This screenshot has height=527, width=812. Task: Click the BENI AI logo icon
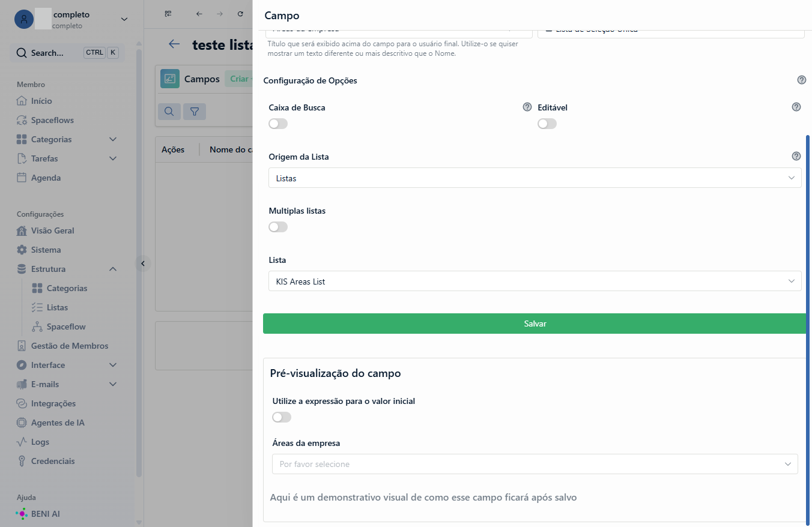click(22, 514)
